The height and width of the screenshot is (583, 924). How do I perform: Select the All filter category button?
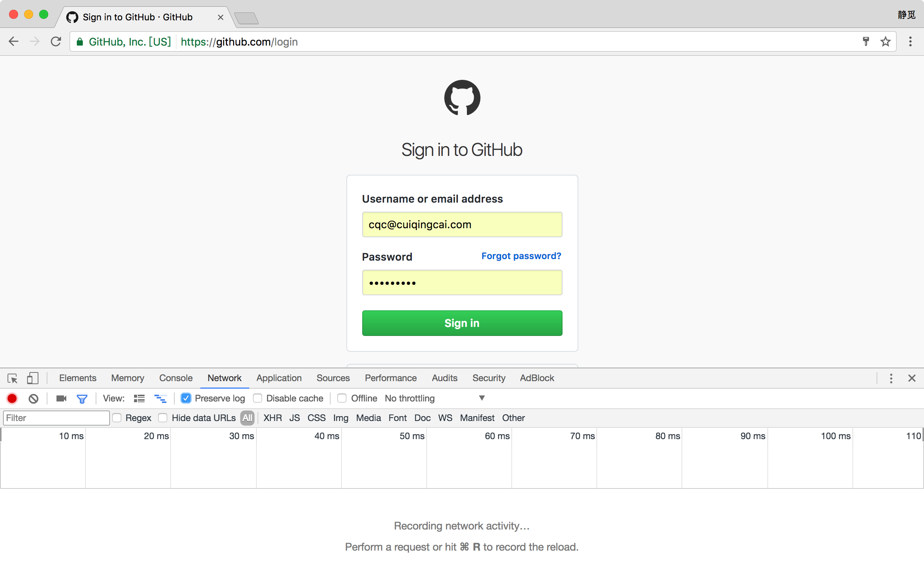pos(248,418)
